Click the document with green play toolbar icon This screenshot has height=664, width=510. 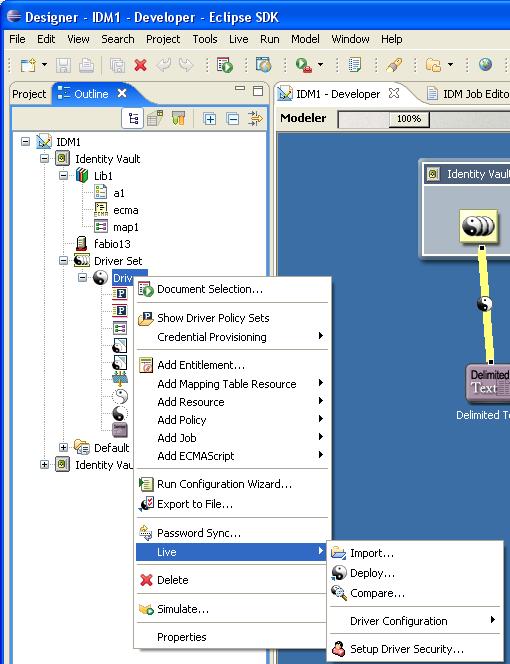[x=225, y=65]
